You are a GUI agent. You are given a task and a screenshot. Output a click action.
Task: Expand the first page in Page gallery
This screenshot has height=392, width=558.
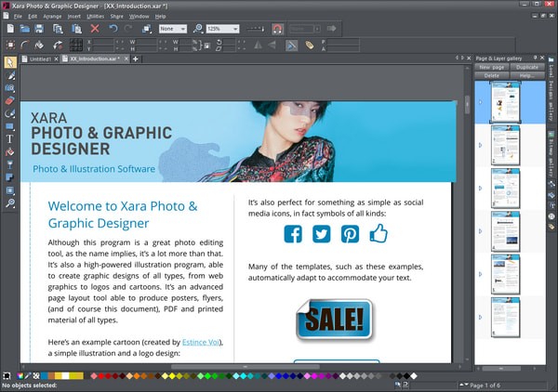[480, 101]
